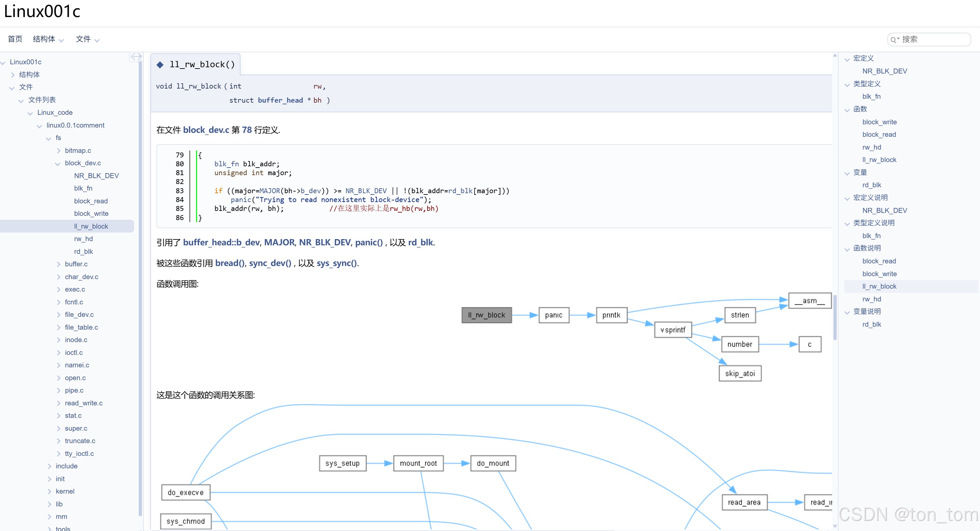The height and width of the screenshot is (531, 980).
Task: Collapse the 函数说明 section in right outline
Action: click(847, 249)
